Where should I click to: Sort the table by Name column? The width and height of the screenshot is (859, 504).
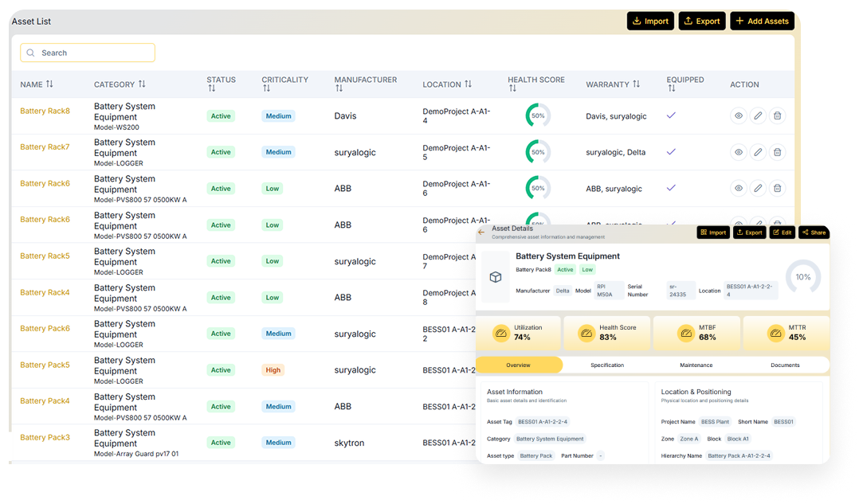pos(49,84)
